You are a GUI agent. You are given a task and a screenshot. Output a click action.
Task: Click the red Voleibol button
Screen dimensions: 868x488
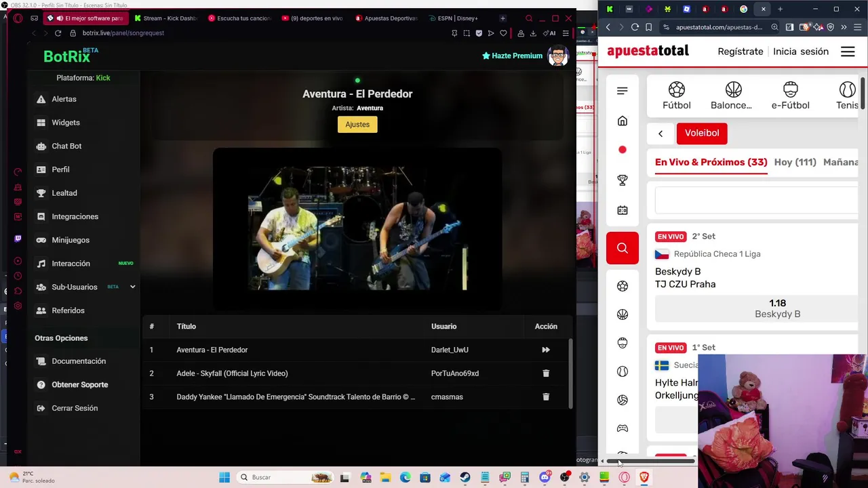702,134
